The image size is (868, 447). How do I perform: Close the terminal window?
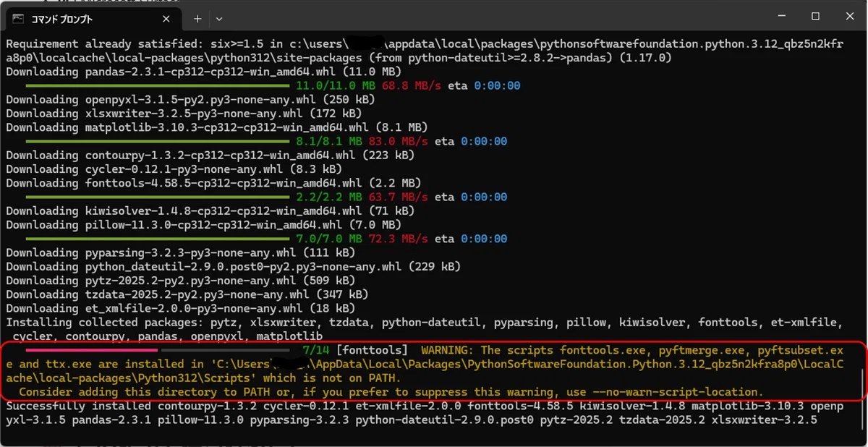coord(850,16)
